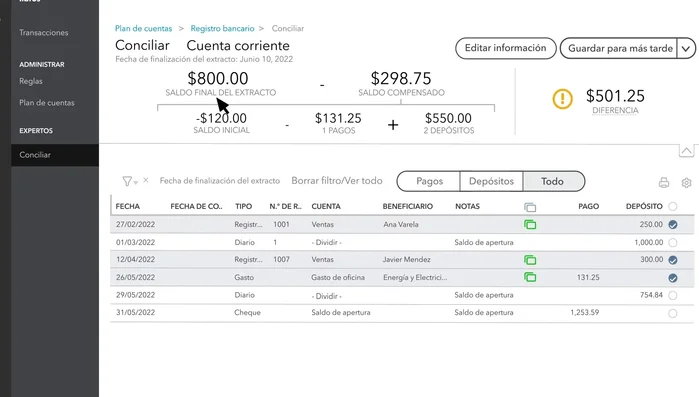
Task: Click the Fecha de finalización del extracto filter label
Action: coord(220,181)
